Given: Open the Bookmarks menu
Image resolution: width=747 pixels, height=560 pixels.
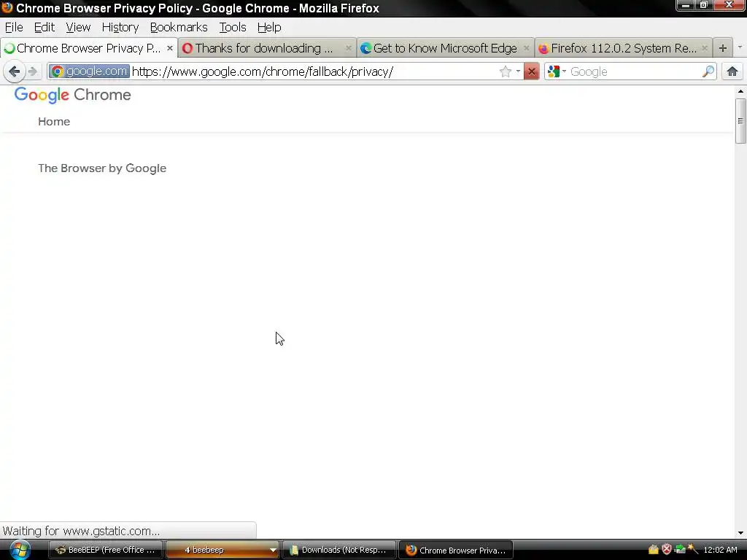Looking at the screenshot, I should click(179, 27).
